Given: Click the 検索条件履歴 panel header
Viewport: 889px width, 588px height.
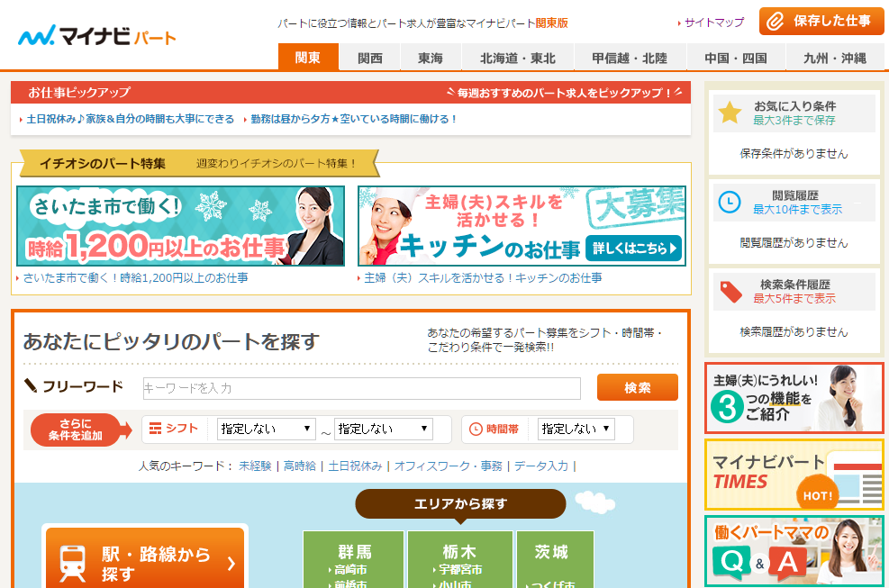Looking at the screenshot, I should coord(794,292).
